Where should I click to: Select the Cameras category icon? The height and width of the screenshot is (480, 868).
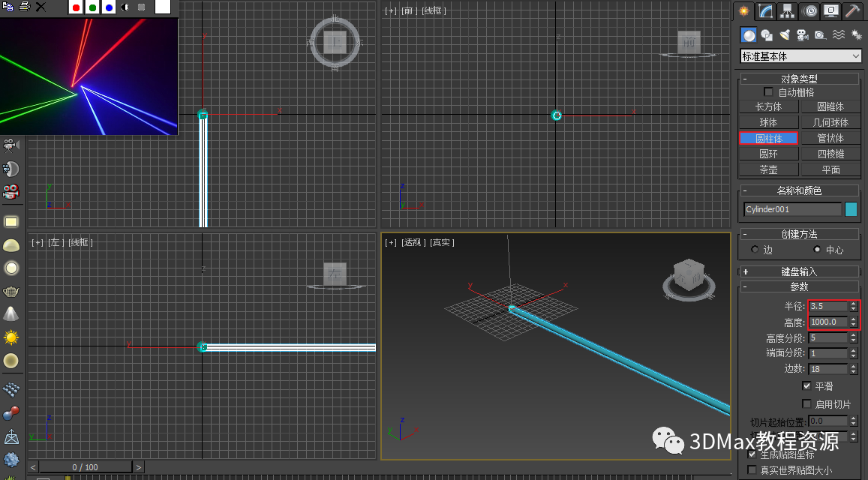point(802,35)
